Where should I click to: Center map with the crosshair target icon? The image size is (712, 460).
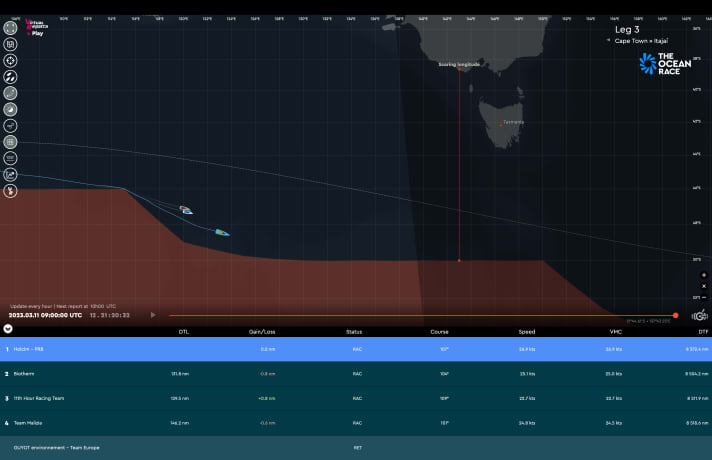coord(10,60)
